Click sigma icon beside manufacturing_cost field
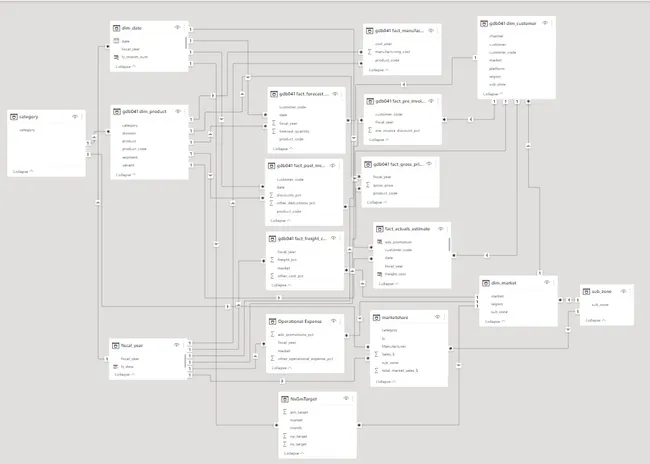Viewport: 650px width, 464px height. (370, 52)
